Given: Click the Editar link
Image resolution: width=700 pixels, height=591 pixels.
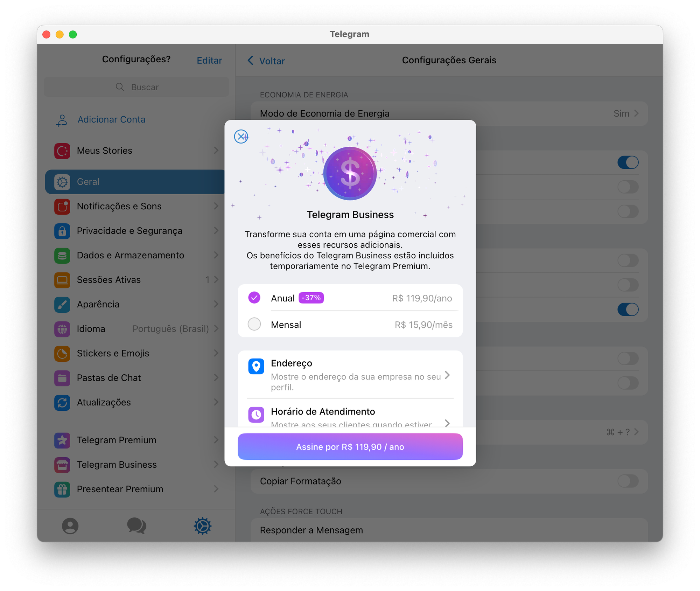Looking at the screenshot, I should [209, 61].
